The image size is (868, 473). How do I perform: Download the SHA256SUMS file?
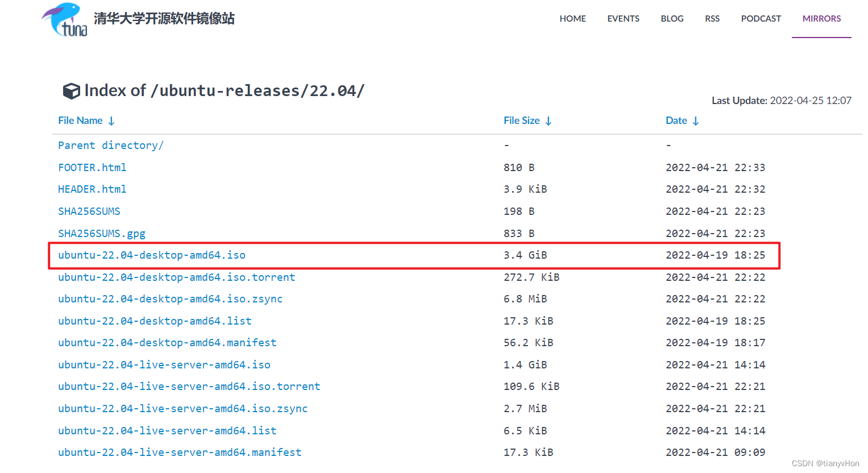(89, 211)
